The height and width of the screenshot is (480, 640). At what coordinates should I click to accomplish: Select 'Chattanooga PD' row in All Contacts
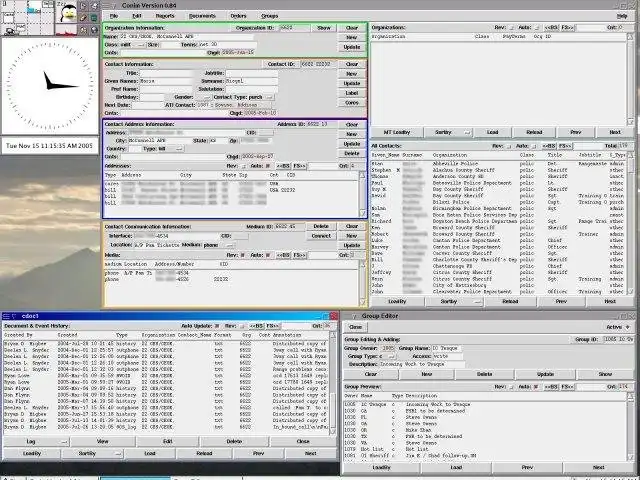pos(497,266)
